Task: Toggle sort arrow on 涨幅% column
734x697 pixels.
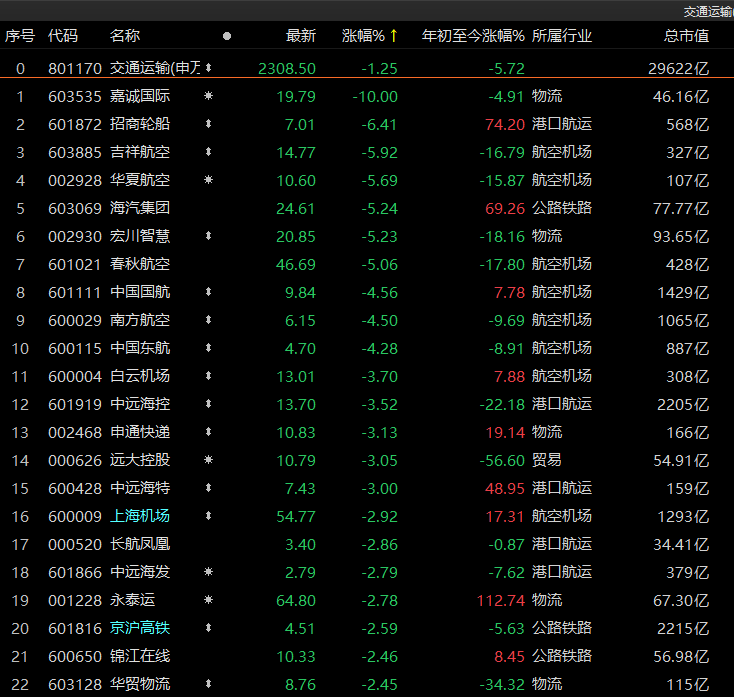Action: [x=394, y=36]
